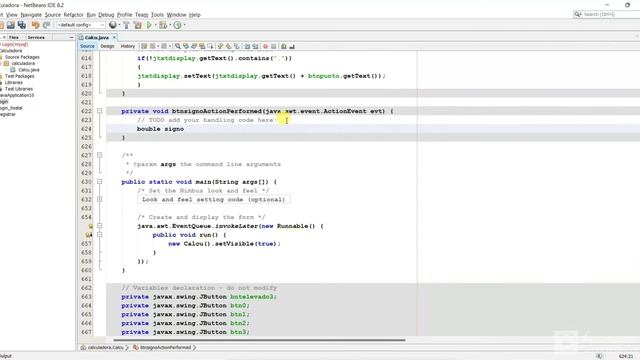Collapse the btnsignoActionPerformed method fold at line 622
The width and height of the screenshot is (640, 360).
[x=100, y=111]
